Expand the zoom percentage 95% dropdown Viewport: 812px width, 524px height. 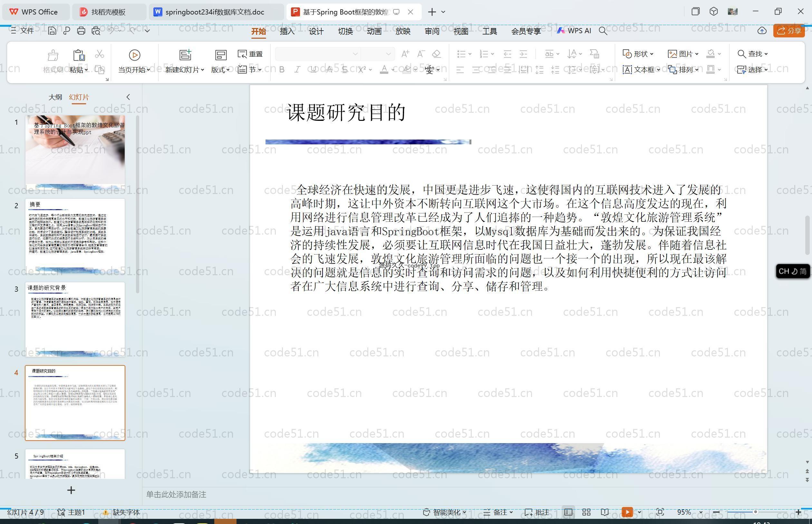(701, 512)
